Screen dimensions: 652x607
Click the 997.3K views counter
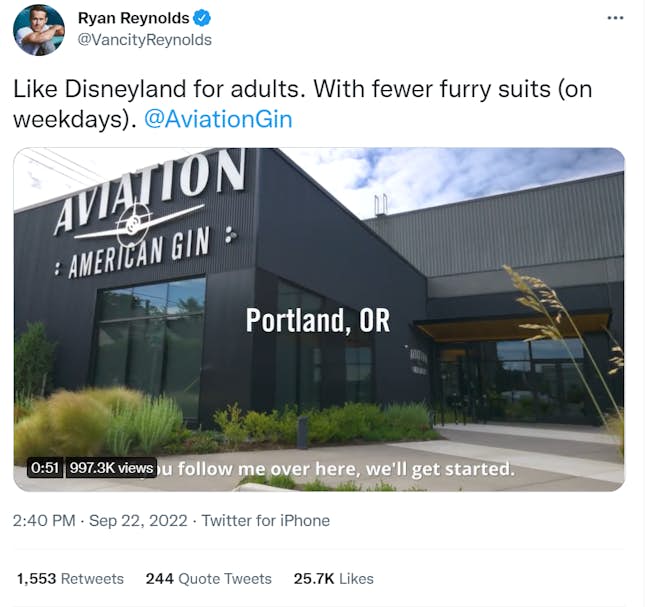110,467
